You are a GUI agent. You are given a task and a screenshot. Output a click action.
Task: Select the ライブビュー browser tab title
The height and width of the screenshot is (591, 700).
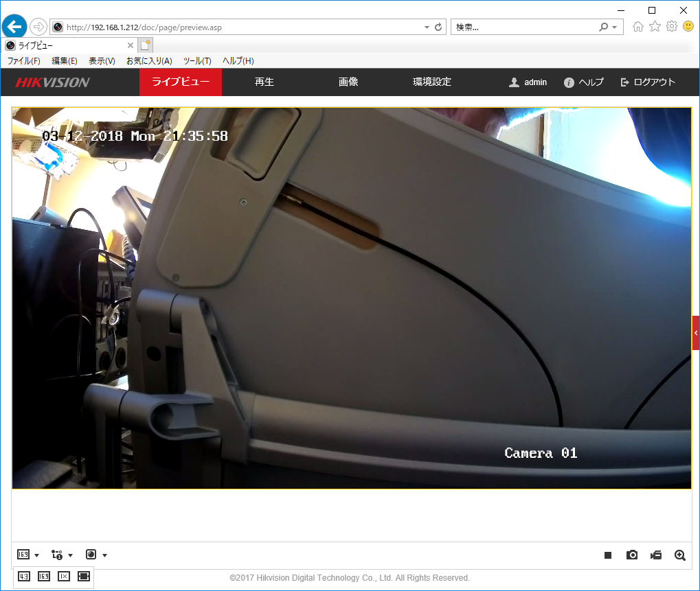point(35,45)
